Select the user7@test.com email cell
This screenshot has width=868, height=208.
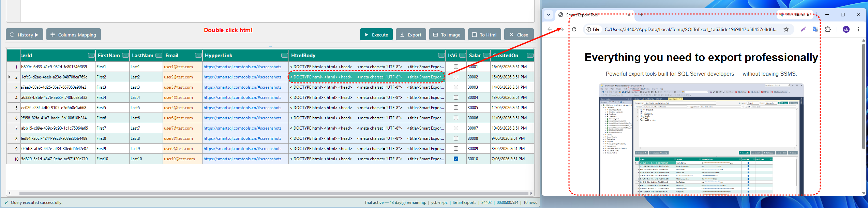[x=183, y=128]
